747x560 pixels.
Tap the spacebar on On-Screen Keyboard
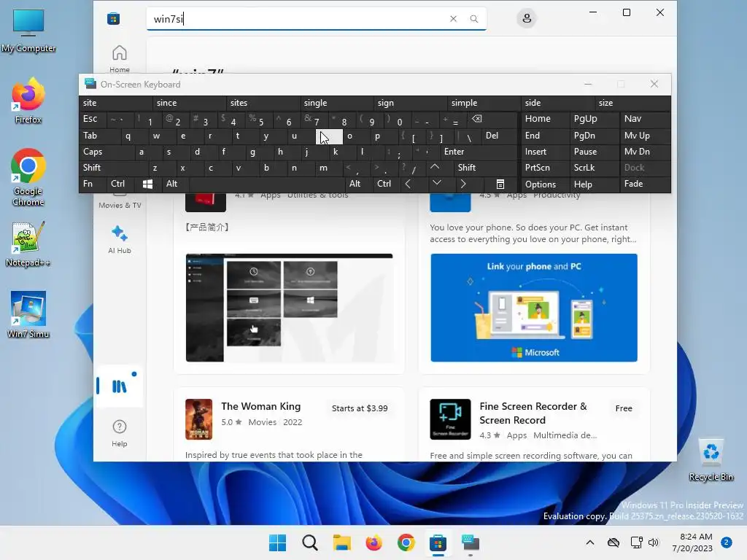click(x=267, y=184)
